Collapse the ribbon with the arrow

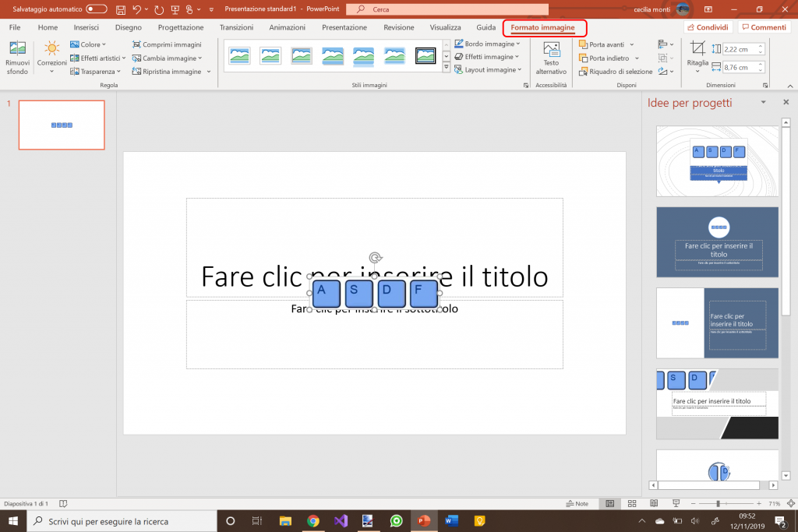[x=790, y=86]
